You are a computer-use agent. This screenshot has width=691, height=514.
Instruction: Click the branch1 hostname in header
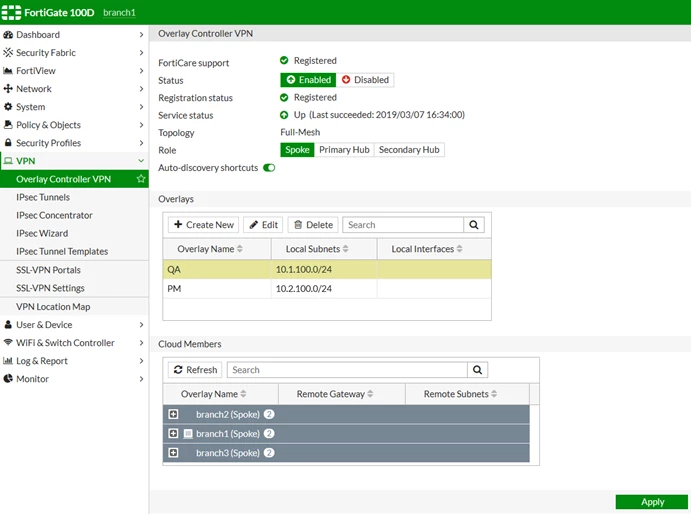pos(119,13)
